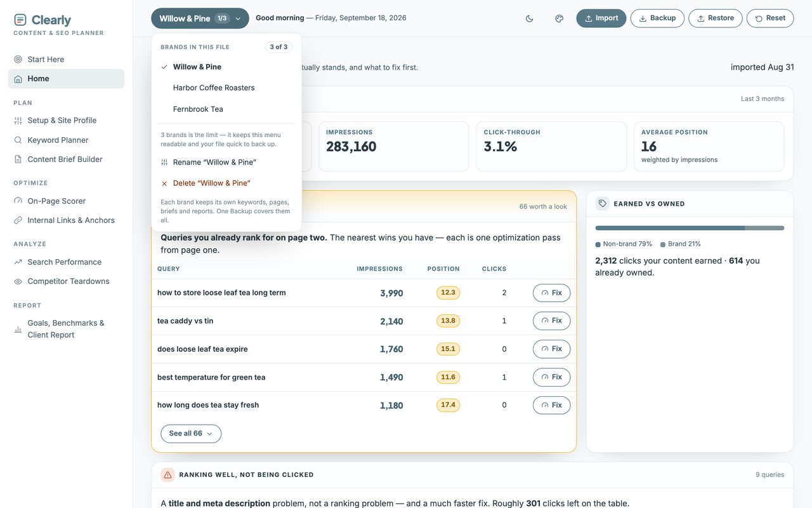Click the Reset button
812x508 pixels.
coord(770,18)
